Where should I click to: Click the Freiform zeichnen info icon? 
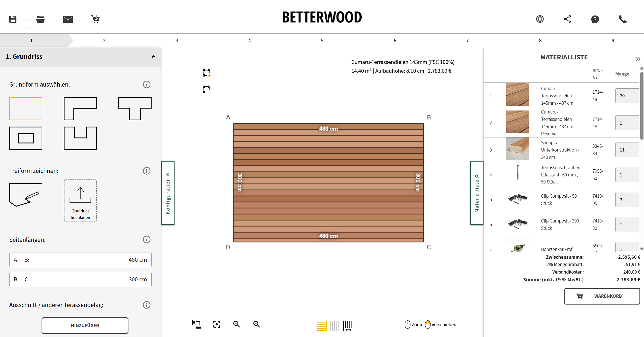click(x=147, y=171)
